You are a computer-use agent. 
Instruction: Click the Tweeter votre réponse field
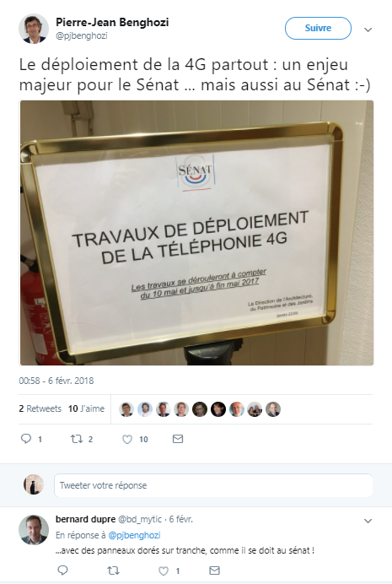213,485
